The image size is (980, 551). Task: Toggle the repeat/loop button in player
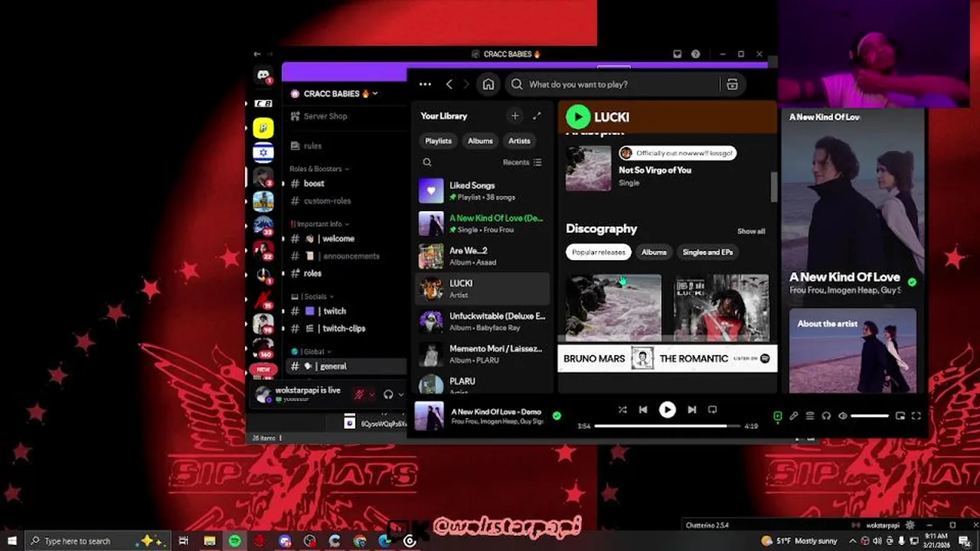pyautogui.click(x=712, y=409)
